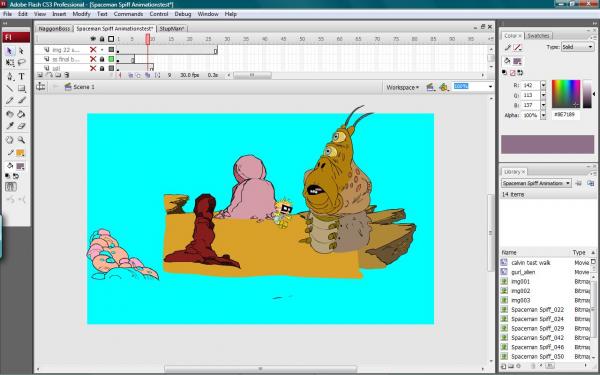600x375 pixels.
Task: Click the Swap Colors icon in Tools panel
Action: [16, 176]
